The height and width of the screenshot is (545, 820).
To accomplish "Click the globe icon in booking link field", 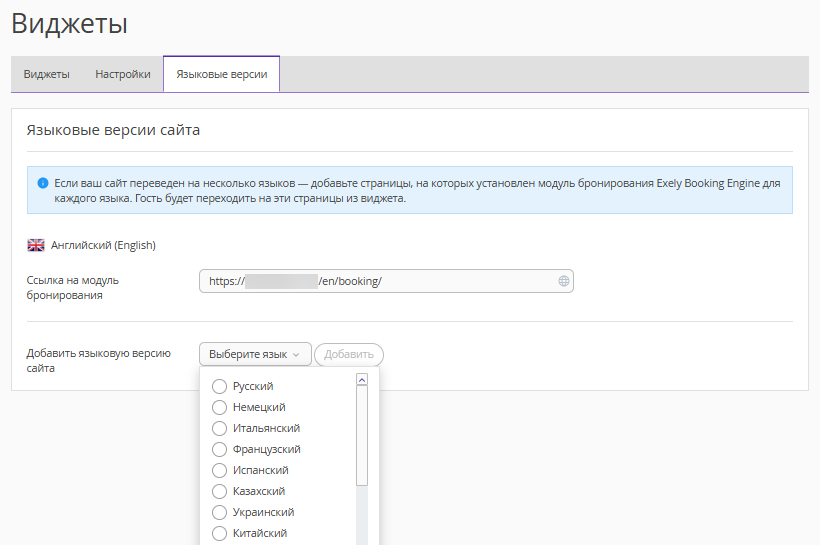I will 563,281.
